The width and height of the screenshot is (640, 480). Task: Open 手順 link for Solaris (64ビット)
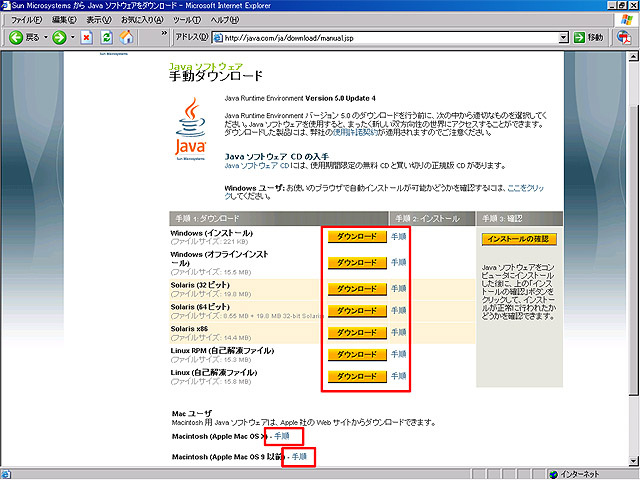398,311
